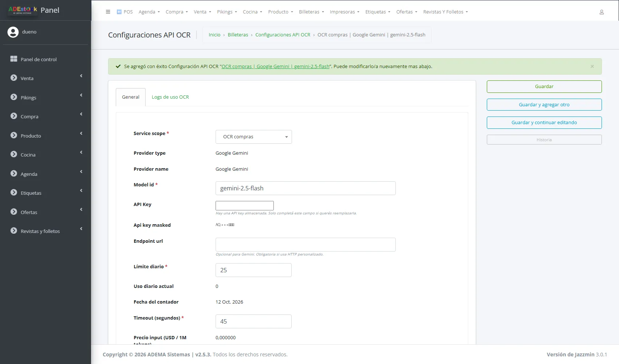
Task: Follow the Inicio breadcrumb link
Action: (x=214, y=35)
